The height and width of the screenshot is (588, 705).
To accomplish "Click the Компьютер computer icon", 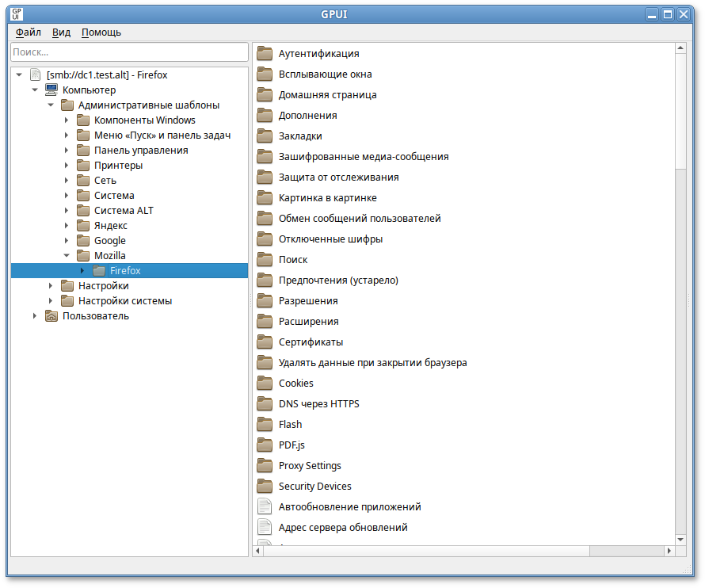I will tap(51, 90).
